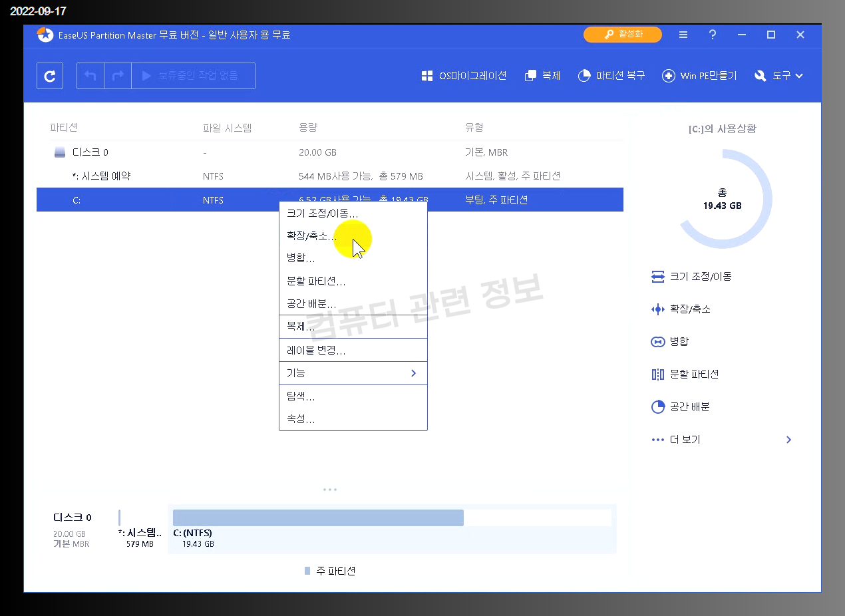Viewport: 845px width, 616px height.
Task: Click the 파일 시스템 column header
Action: click(x=228, y=128)
